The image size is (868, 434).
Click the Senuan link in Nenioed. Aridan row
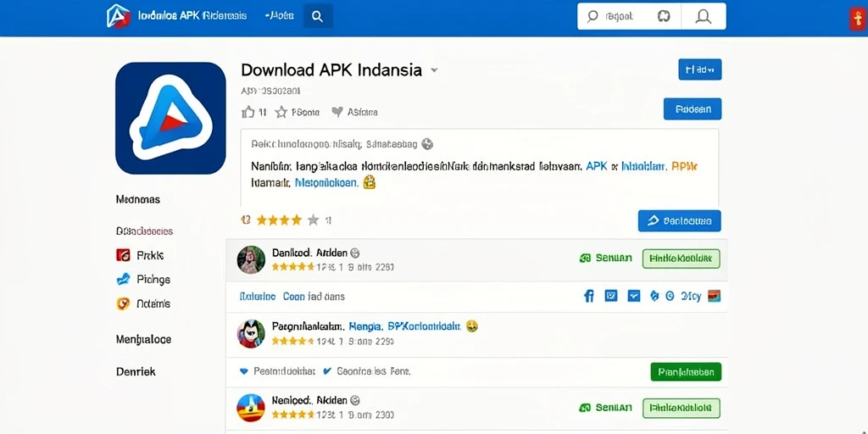tap(614, 408)
